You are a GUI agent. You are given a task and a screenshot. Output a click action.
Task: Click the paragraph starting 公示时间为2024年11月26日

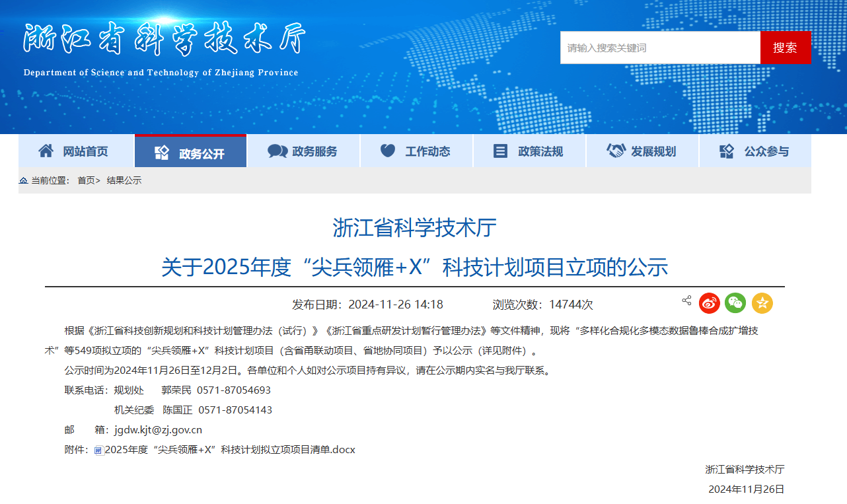[x=307, y=371]
